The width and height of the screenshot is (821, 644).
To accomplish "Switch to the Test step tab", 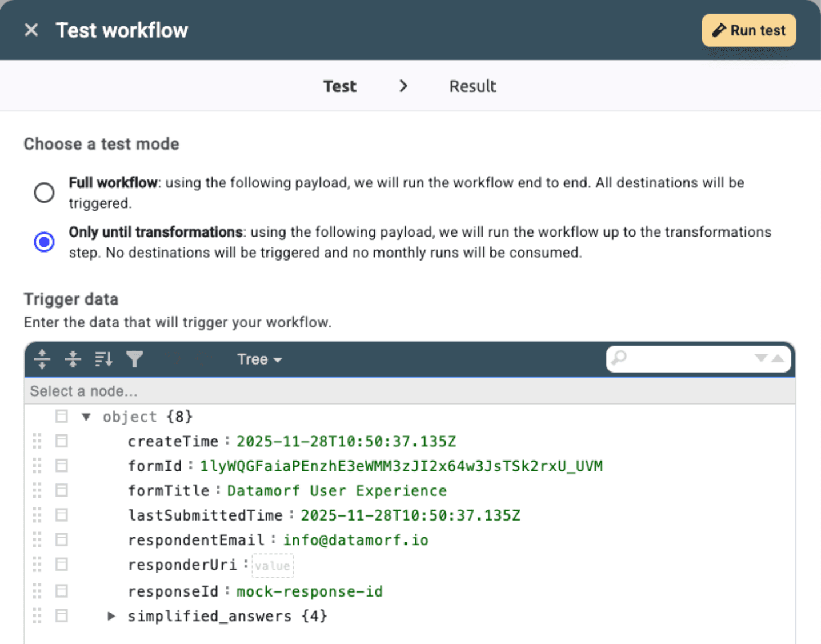I will [340, 86].
